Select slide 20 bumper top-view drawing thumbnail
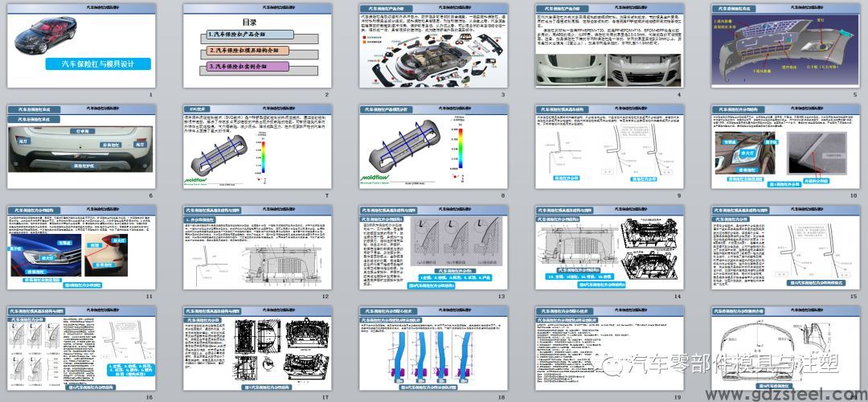Screen dimensions: 868x402 click(785, 349)
